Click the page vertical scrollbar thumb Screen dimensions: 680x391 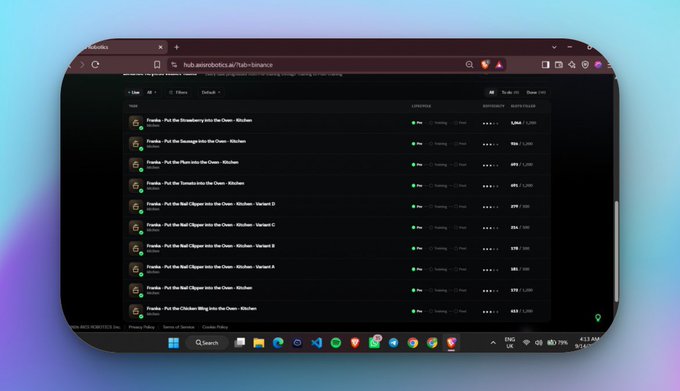[616, 251]
